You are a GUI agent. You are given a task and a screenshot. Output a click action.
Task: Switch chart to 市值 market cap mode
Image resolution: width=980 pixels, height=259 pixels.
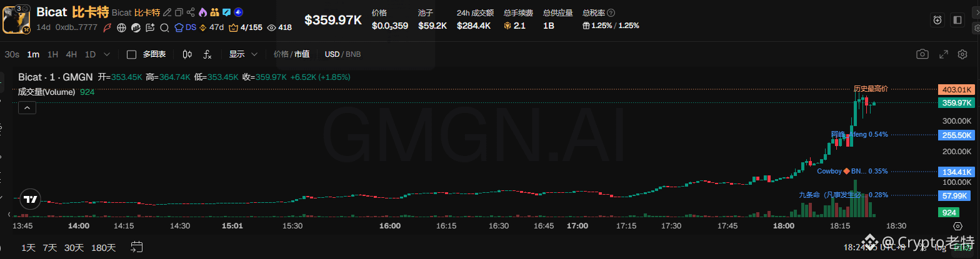[302, 54]
